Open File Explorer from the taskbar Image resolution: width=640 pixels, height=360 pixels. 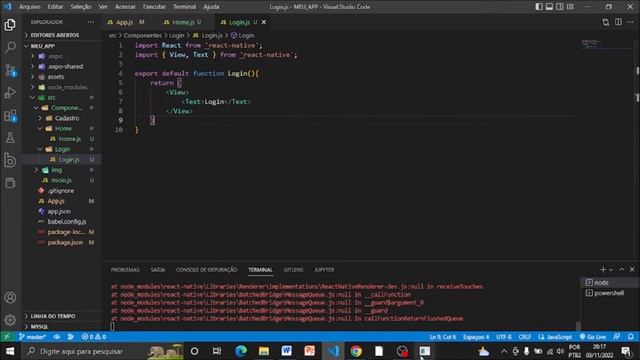pyautogui.click(x=264, y=351)
